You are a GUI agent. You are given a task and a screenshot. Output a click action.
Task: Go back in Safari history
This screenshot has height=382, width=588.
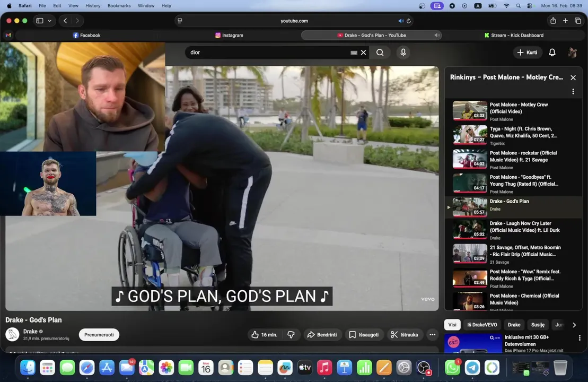point(65,21)
